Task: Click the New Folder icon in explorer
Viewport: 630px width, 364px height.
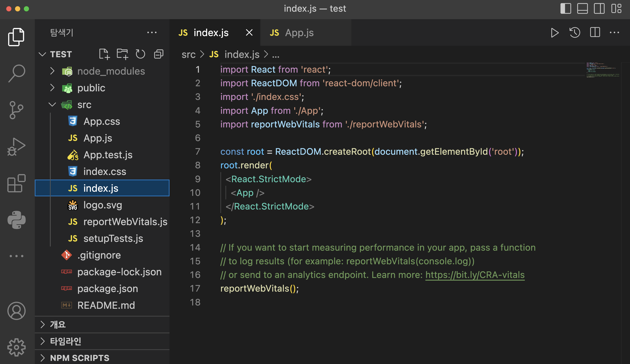Action: pos(122,54)
